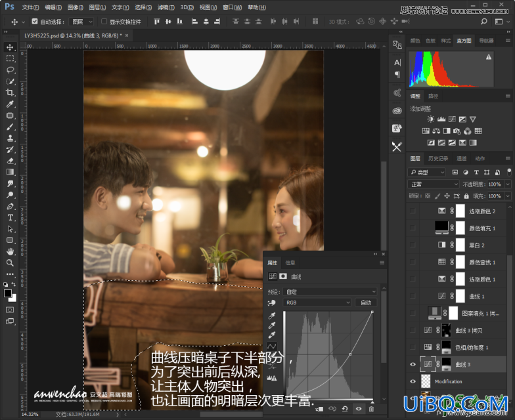The width and height of the screenshot is (515, 420).
Task: Open the 导航器 panel tab
Action: click(x=486, y=41)
